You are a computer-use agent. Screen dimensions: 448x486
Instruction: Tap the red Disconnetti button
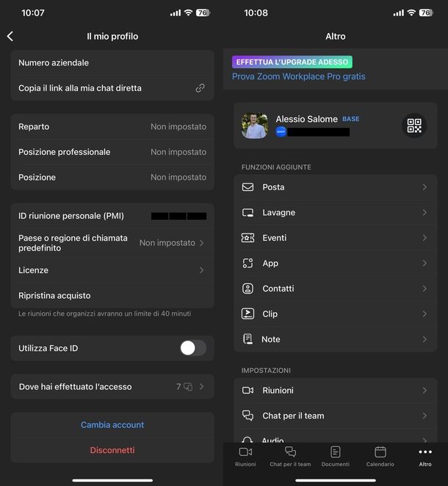tap(112, 450)
